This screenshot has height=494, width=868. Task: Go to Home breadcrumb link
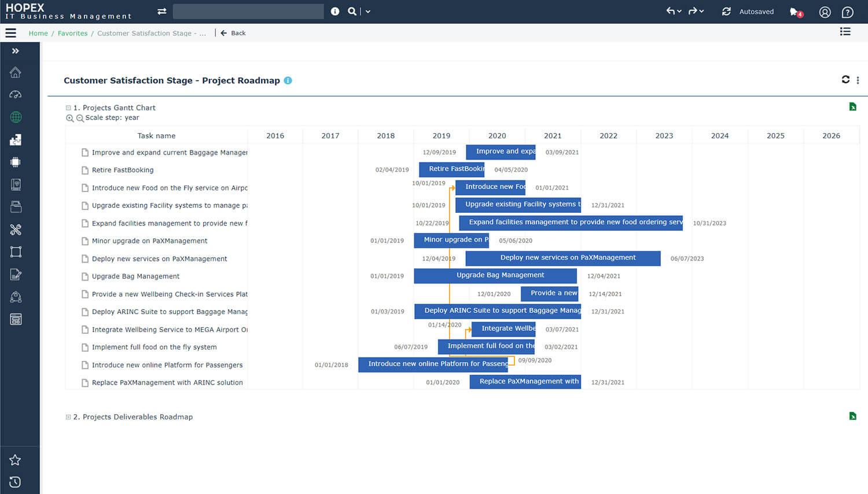(x=38, y=33)
